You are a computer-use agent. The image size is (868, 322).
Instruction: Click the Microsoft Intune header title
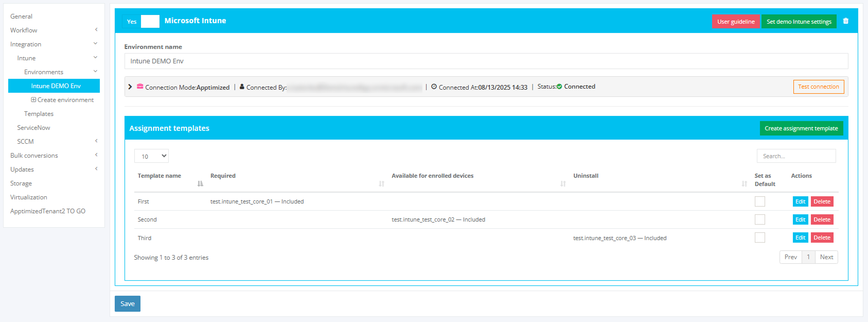pos(196,21)
